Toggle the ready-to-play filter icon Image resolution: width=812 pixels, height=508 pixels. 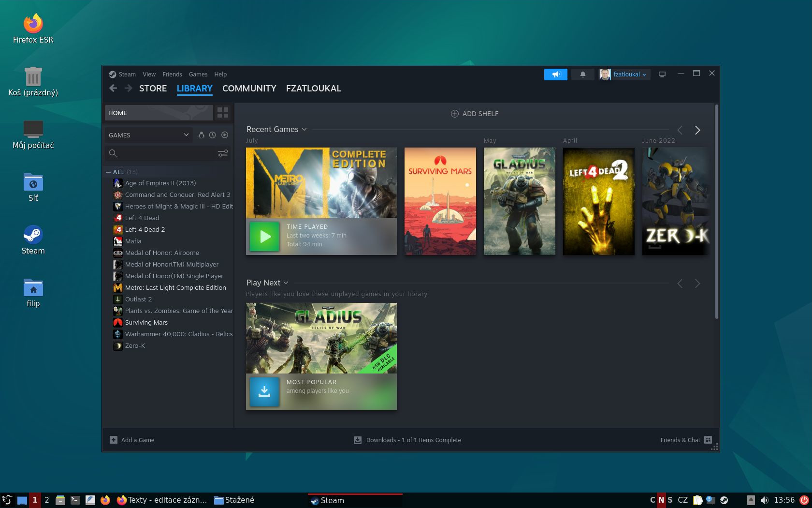click(x=224, y=135)
